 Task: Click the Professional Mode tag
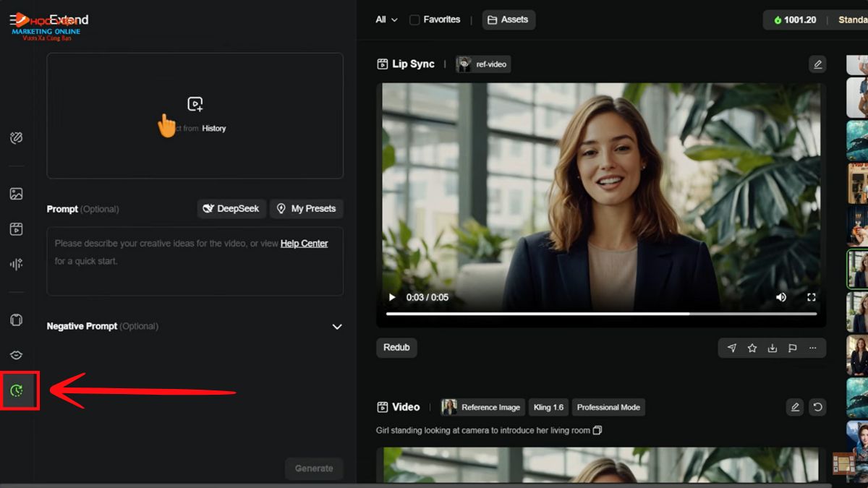[x=608, y=407]
